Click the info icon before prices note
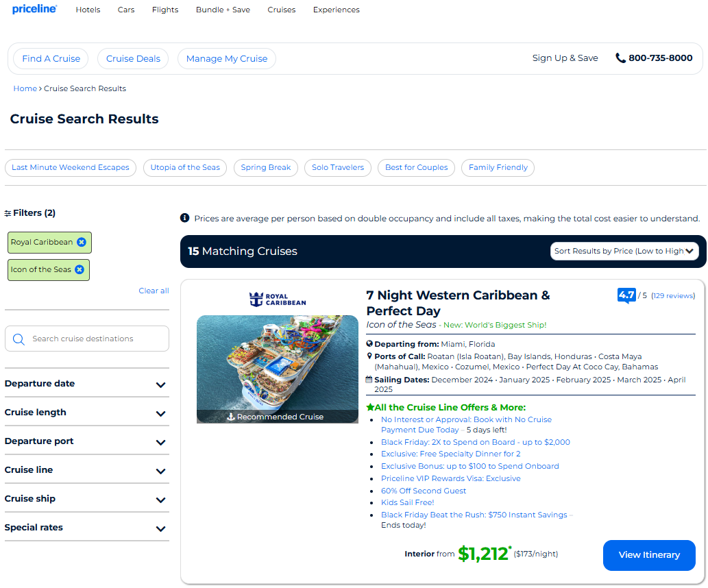708x588 pixels. click(x=184, y=218)
